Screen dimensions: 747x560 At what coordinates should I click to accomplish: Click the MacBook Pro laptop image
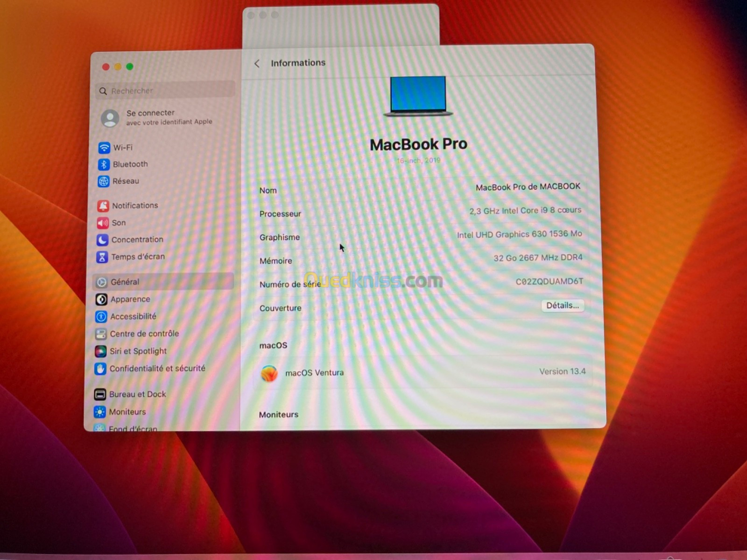point(418,97)
